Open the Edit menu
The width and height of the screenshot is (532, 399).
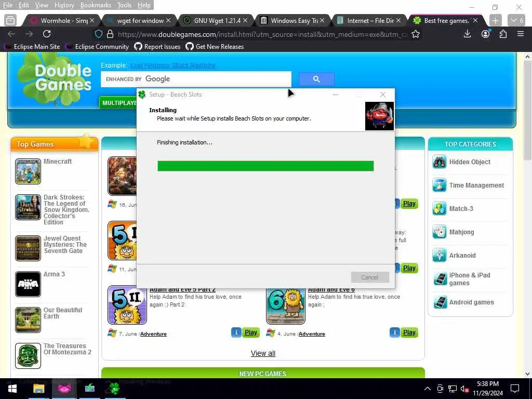24,5
